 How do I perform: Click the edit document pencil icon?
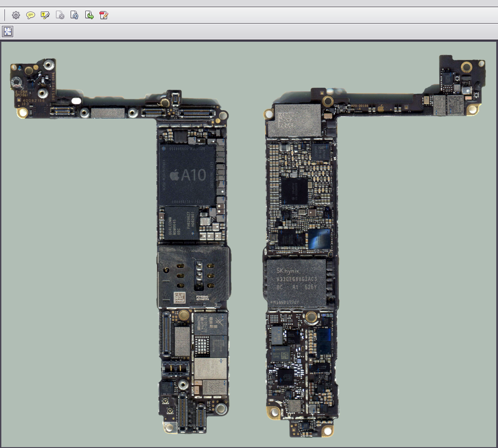tap(104, 16)
